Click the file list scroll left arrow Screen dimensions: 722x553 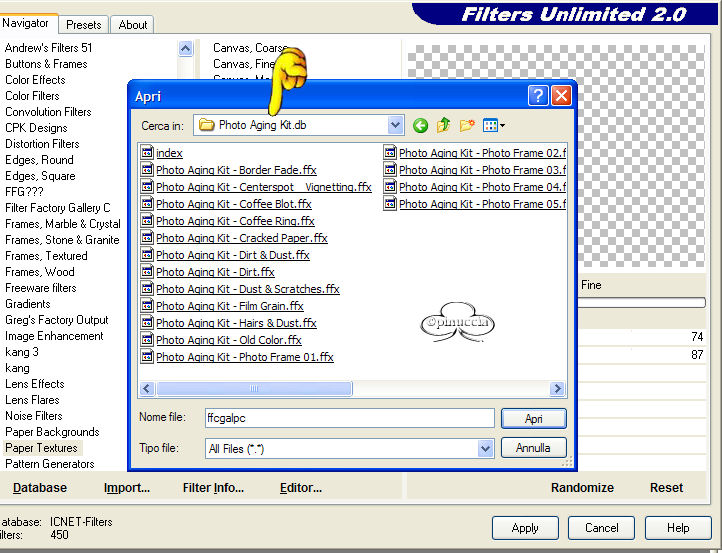click(x=147, y=389)
